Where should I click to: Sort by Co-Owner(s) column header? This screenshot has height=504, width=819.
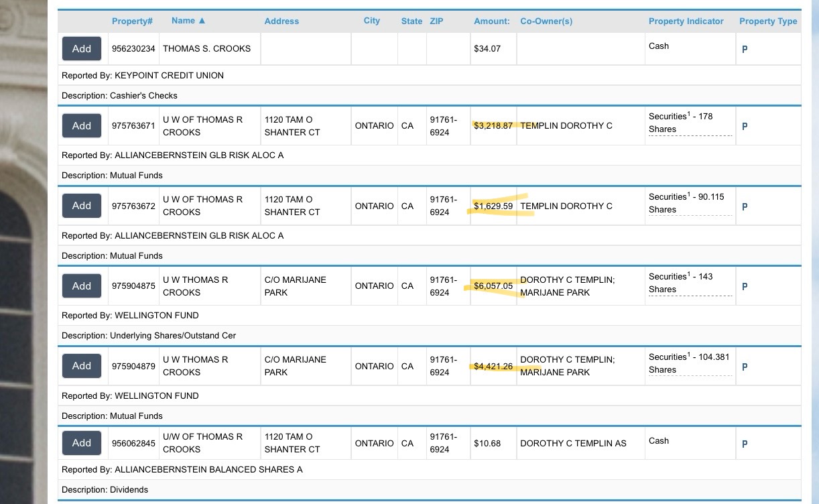click(x=546, y=21)
